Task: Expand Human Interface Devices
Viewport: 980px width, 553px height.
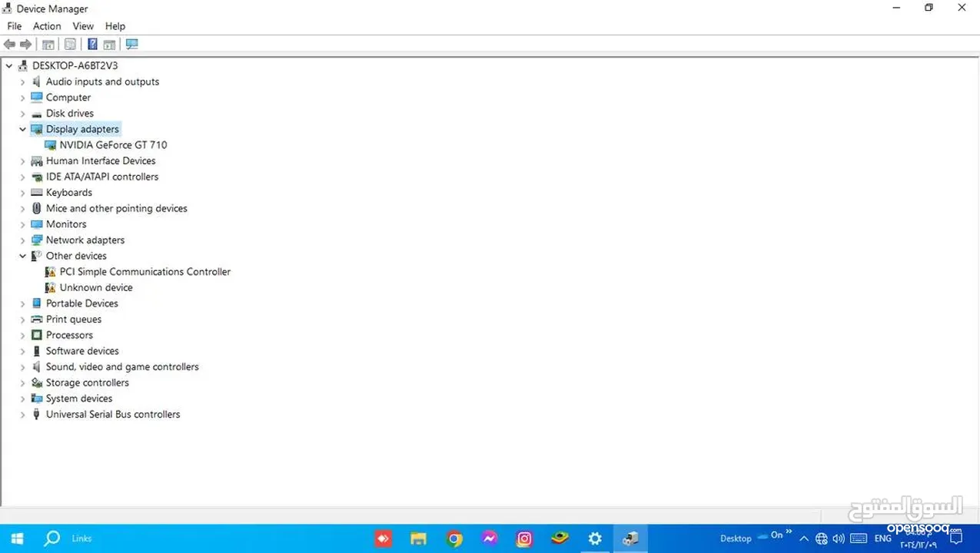Action: [x=23, y=161]
